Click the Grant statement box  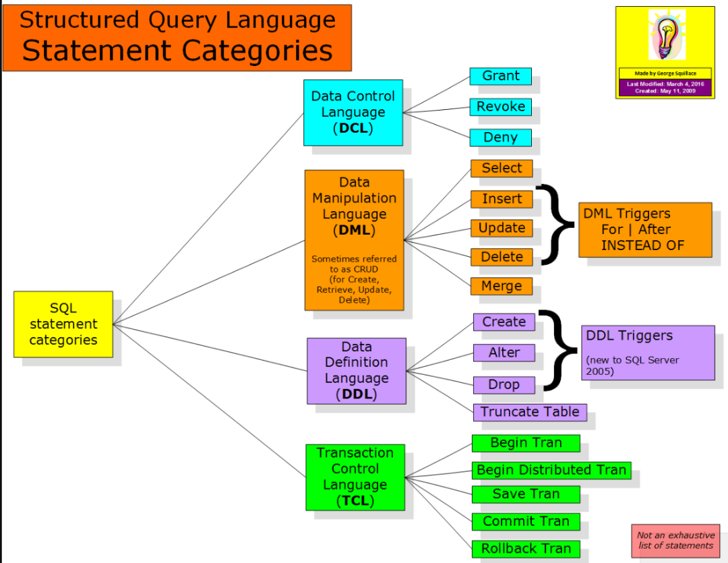click(x=500, y=76)
